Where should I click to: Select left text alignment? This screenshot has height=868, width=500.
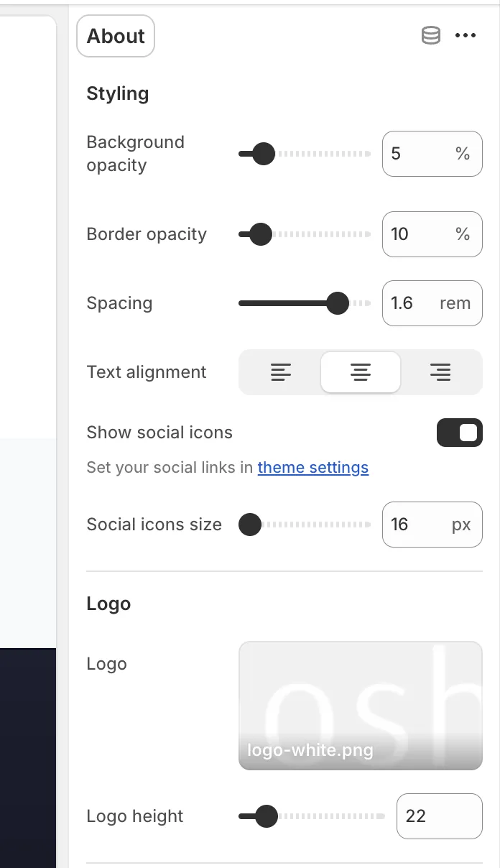[281, 372]
